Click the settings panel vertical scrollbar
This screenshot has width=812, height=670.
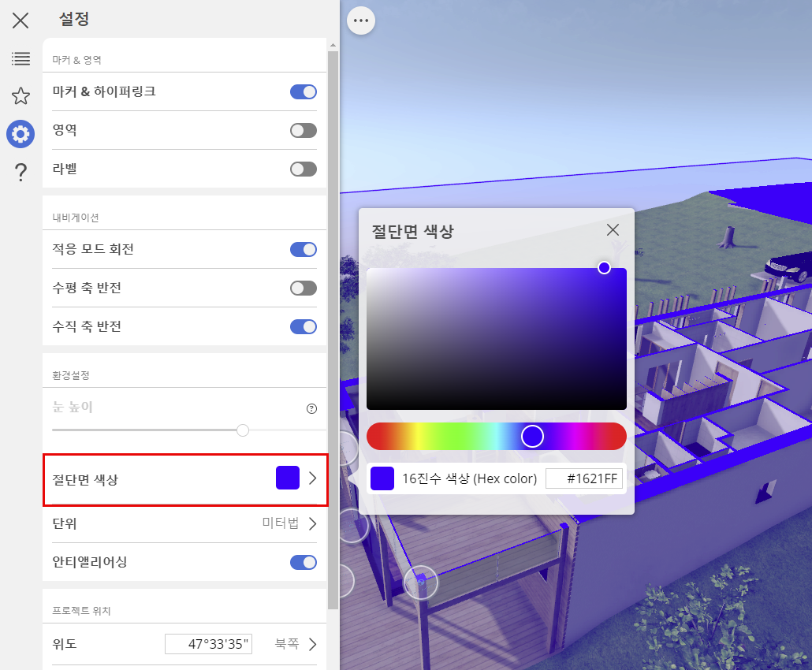click(333, 329)
